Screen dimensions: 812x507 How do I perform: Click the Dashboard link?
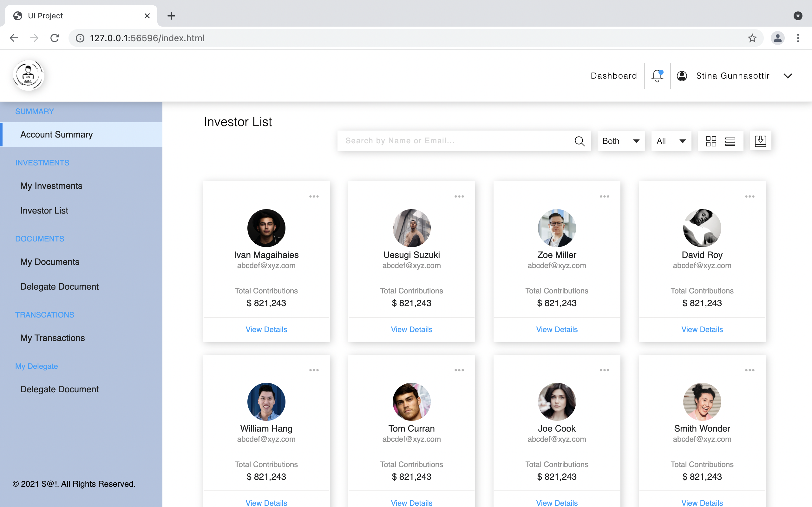(x=613, y=75)
